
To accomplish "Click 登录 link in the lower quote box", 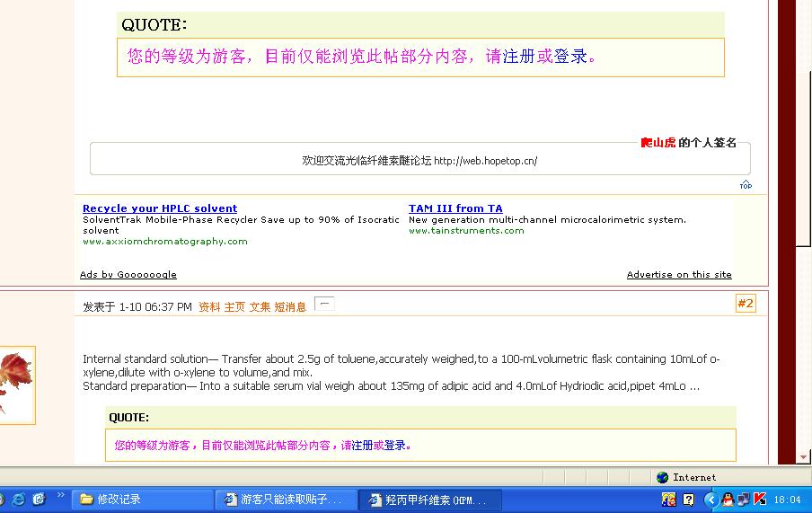I will tap(394, 445).
